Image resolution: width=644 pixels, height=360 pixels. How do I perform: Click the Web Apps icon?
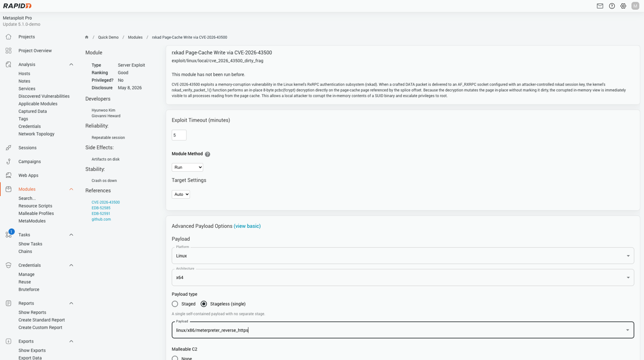[8, 175]
